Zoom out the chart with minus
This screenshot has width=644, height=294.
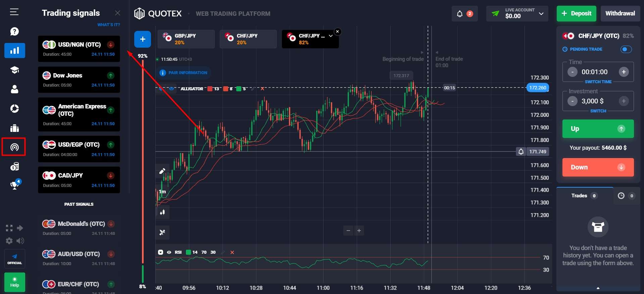click(x=348, y=231)
